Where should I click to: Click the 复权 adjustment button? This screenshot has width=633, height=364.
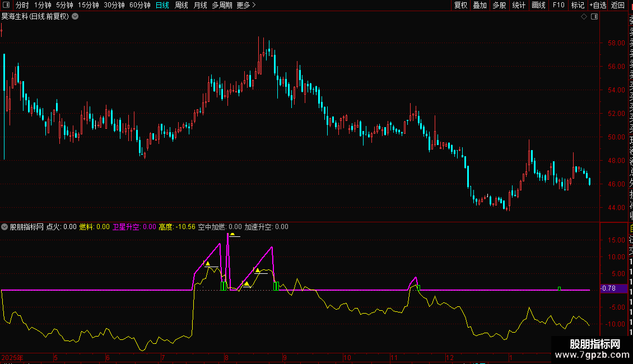pos(461,5)
